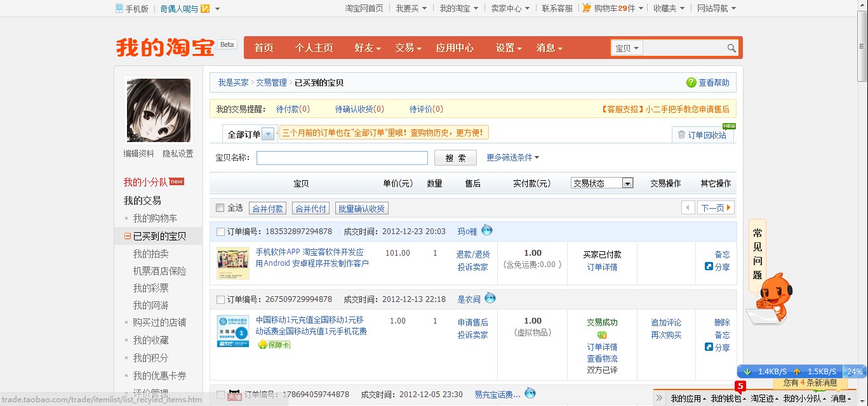The image size is (868, 406).
Task: Check order 183532897294878 checkbox
Action: tap(220, 232)
